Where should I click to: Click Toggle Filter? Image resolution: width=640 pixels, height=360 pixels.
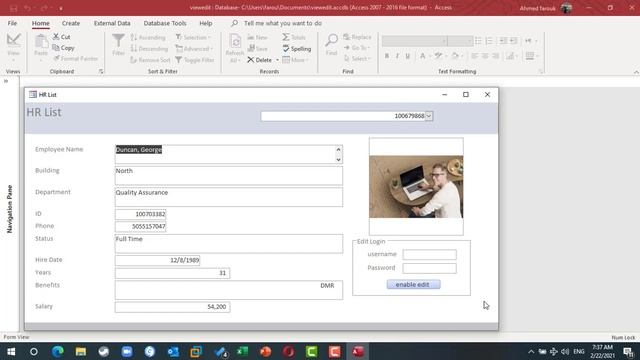pos(195,60)
